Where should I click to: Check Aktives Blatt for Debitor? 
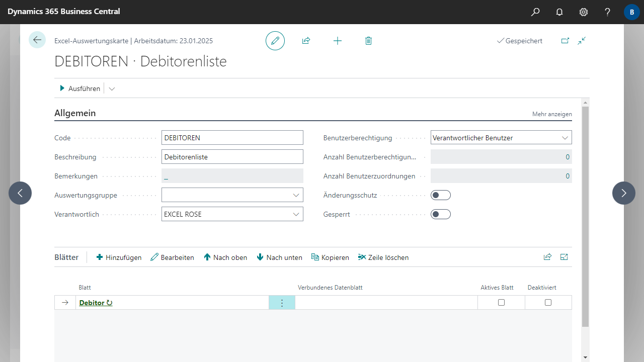(x=501, y=303)
